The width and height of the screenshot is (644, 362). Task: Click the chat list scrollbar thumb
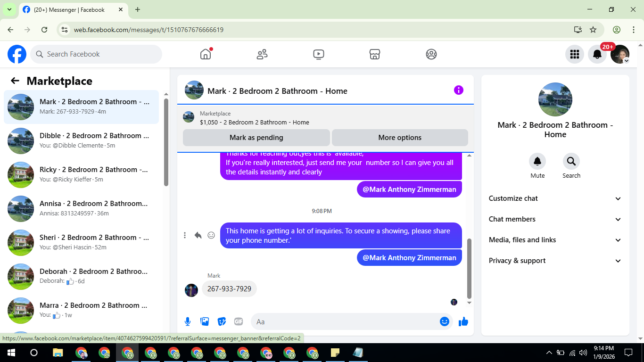coord(166,142)
